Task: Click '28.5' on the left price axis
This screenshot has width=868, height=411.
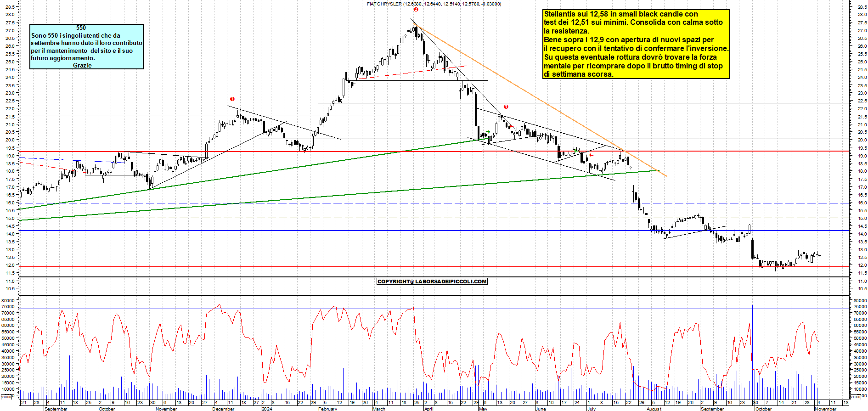Action: point(10,7)
